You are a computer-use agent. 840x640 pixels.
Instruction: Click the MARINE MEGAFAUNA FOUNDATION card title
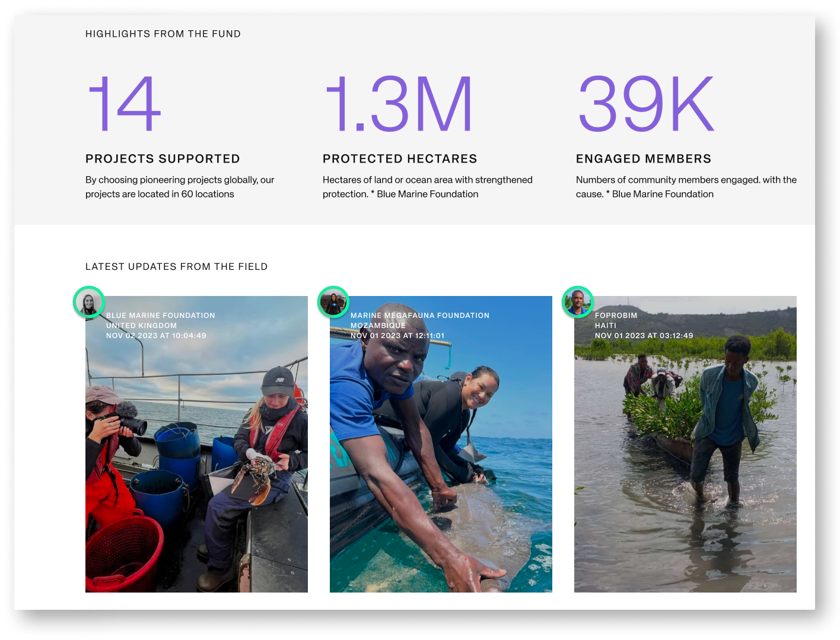(420, 315)
